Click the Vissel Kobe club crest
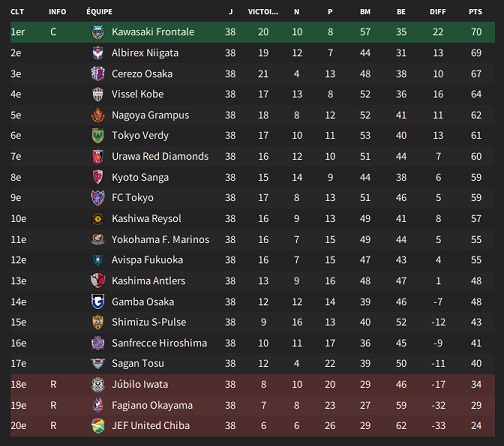504x446 pixels. point(98,94)
